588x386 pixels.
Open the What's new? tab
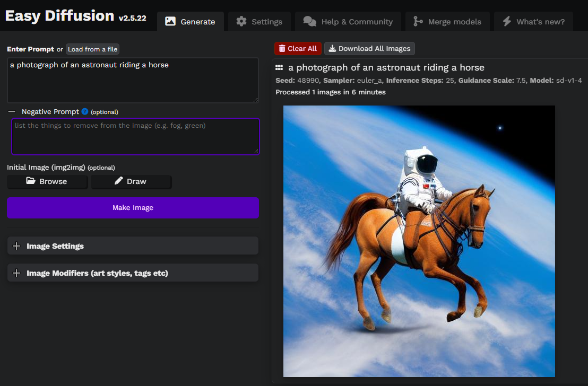[x=534, y=21]
